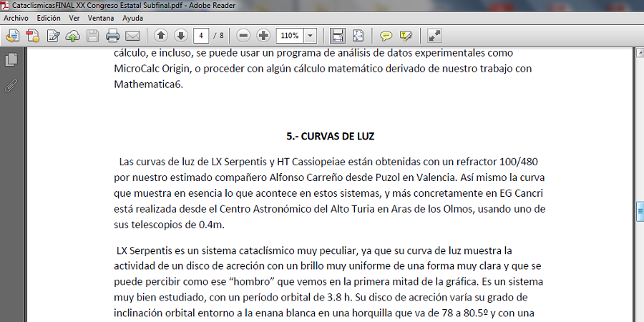Zoom in with the plus button
This screenshot has height=322, width=644.
tap(263, 36)
